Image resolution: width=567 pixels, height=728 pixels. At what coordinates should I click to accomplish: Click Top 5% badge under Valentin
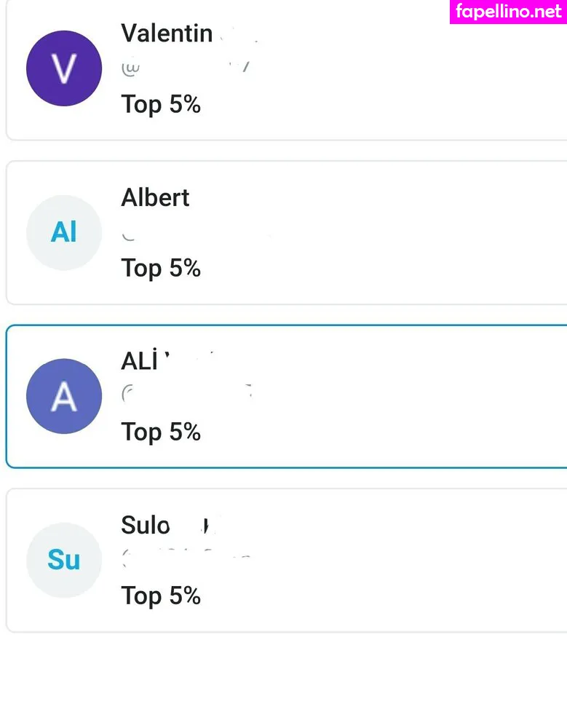(161, 105)
